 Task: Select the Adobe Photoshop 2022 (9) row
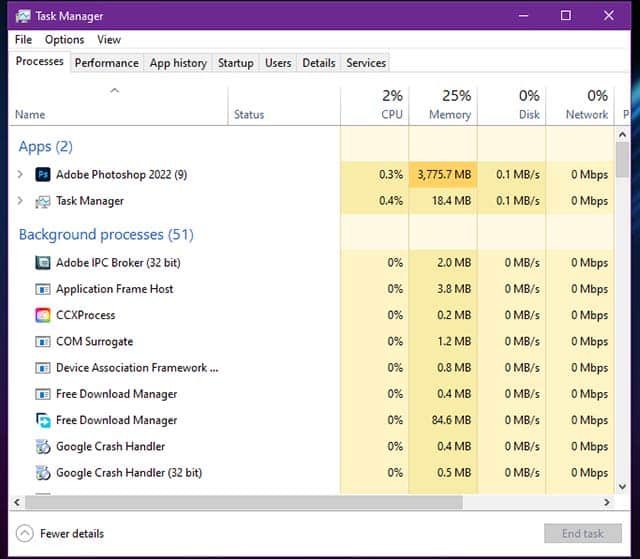click(311, 175)
